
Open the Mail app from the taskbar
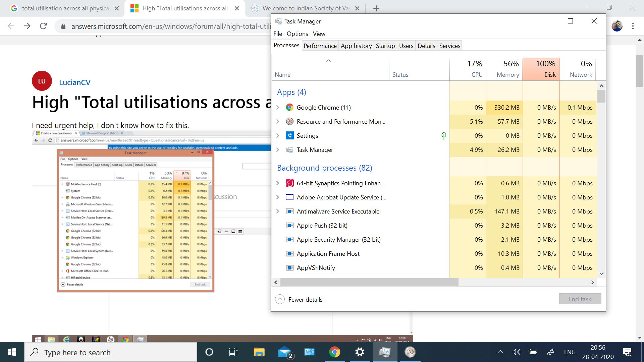click(285, 352)
